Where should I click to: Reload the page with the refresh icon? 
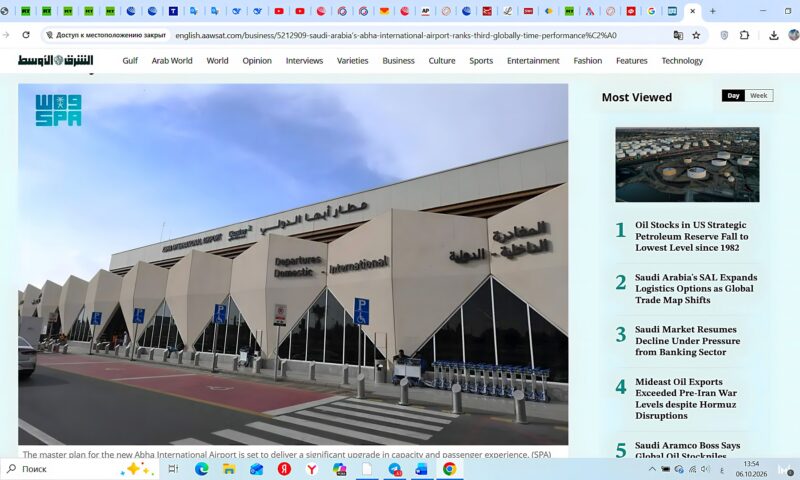tap(26, 35)
